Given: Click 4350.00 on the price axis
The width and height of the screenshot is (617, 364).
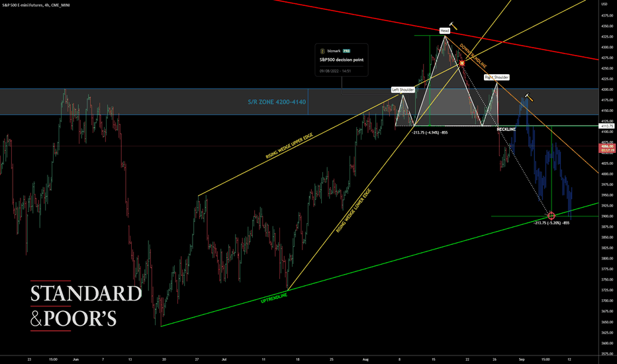Looking at the screenshot, I should [x=607, y=26].
